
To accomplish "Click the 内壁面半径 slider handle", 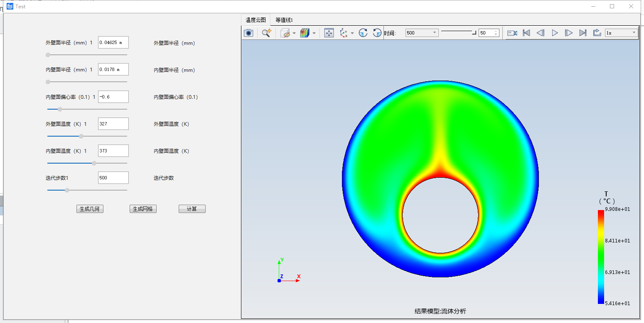I will pyautogui.click(x=48, y=82).
